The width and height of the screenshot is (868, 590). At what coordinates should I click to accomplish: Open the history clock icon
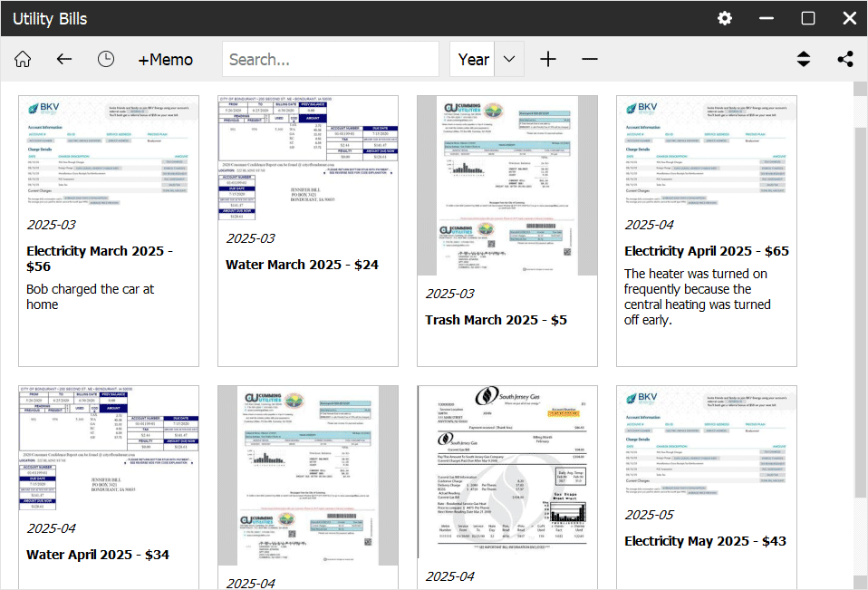[x=106, y=59]
